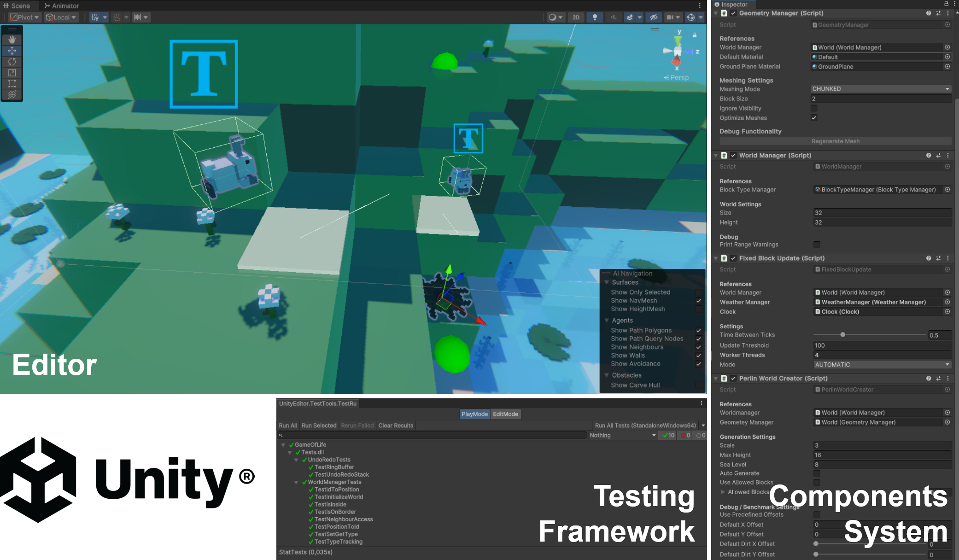Toggle scene effects icon
959x560 pixels.
coord(630,17)
